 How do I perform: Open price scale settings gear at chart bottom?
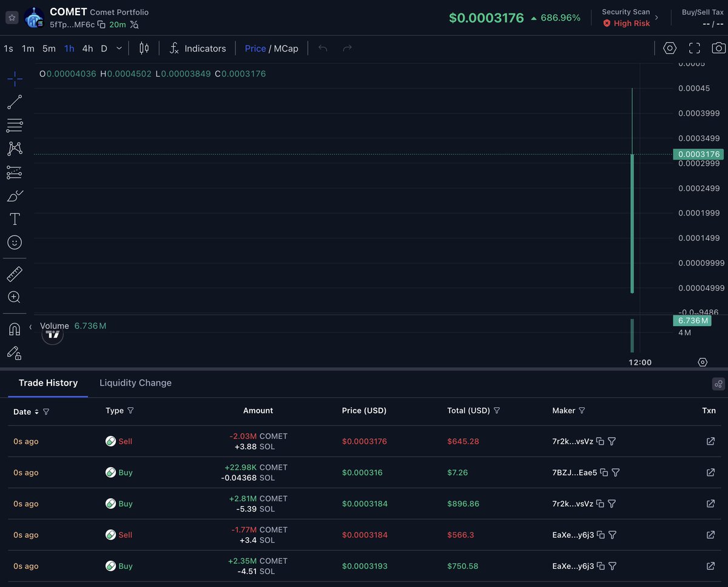click(703, 362)
